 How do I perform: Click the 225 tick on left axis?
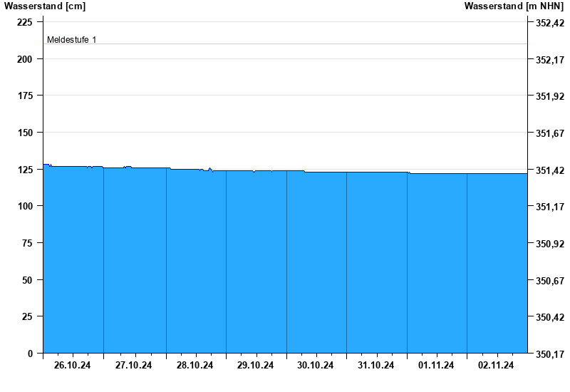[x=25, y=22]
